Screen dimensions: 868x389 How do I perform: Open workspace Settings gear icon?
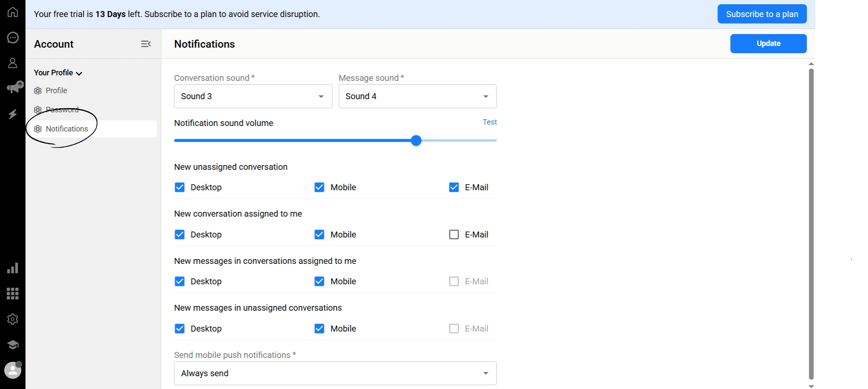click(x=13, y=319)
